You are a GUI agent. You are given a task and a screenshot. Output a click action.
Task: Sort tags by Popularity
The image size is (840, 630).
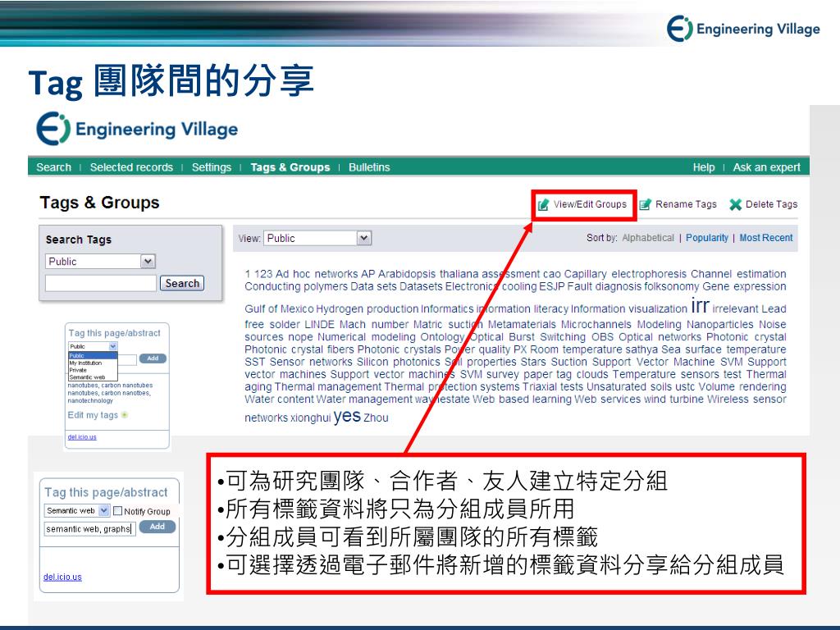[706, 238]
